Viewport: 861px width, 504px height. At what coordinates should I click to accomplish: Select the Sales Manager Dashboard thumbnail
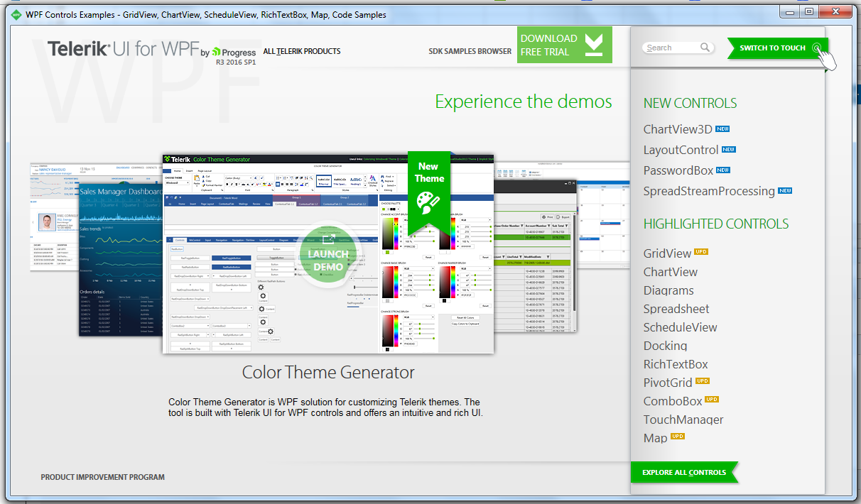tap(120, 259)
